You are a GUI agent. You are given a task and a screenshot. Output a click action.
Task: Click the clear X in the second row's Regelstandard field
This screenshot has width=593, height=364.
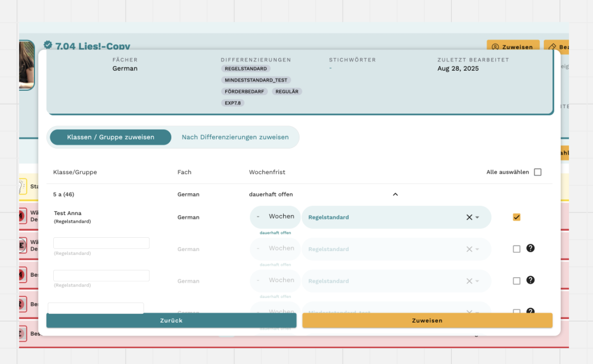[x=469, y=249]
